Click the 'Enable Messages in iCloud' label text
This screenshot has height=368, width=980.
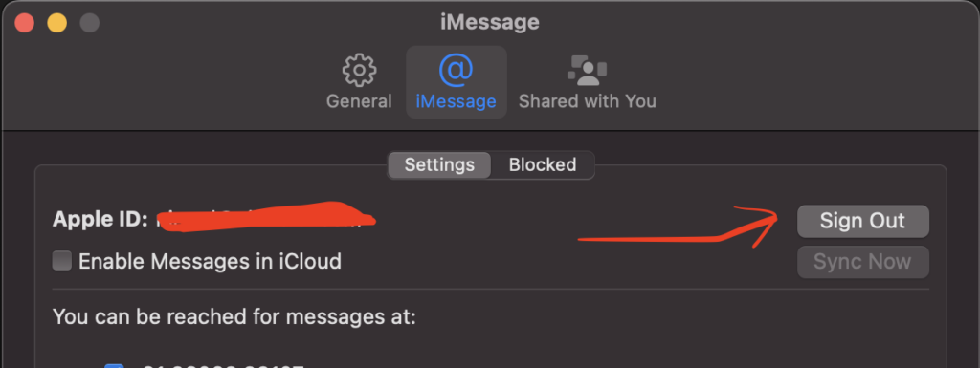point(210,261)
